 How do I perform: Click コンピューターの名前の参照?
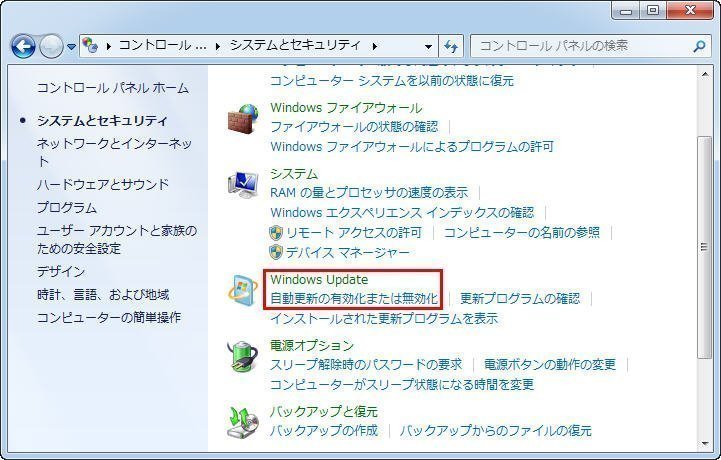[x=521, y=232]
